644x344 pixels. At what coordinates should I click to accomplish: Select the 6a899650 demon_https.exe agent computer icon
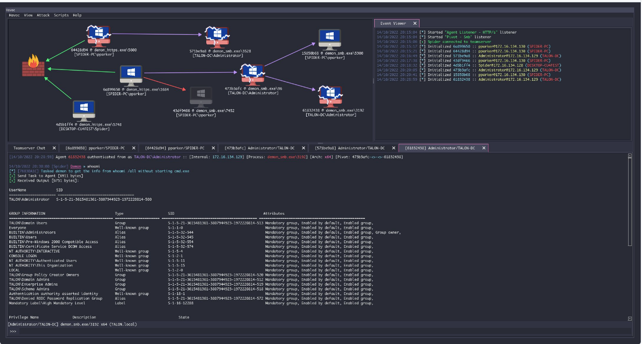131,76
